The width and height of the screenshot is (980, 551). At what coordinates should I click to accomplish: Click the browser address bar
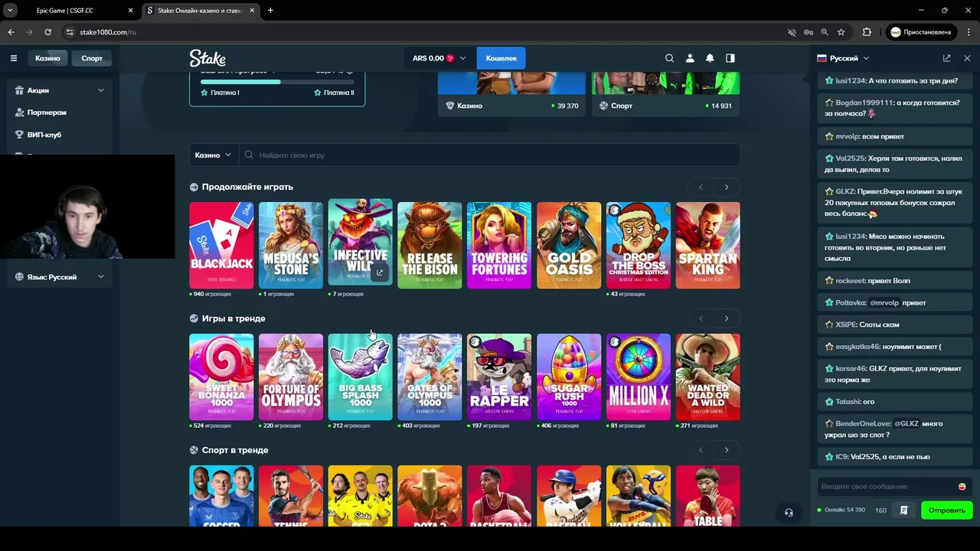(x=429, y=32)
